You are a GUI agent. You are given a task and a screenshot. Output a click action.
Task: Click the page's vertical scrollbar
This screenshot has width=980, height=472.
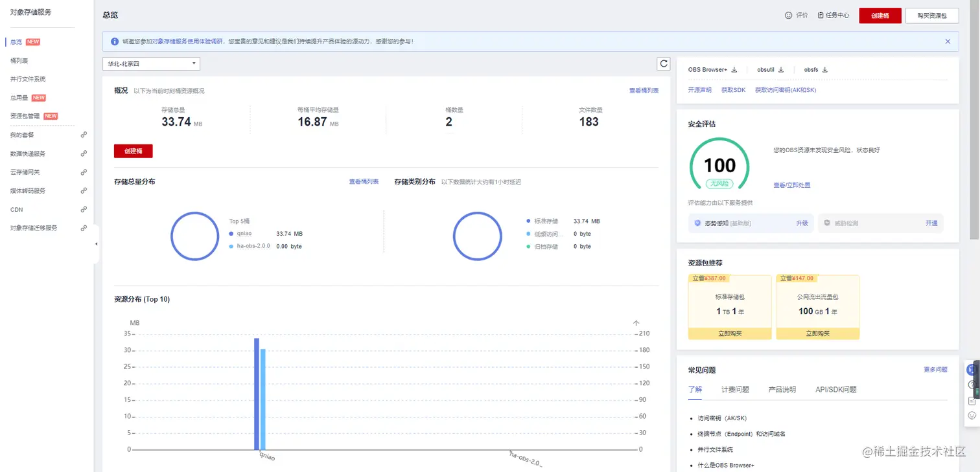pos(975,120)
